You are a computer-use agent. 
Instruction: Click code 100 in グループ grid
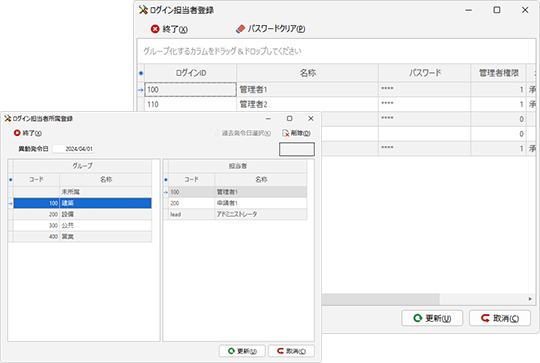37,203
